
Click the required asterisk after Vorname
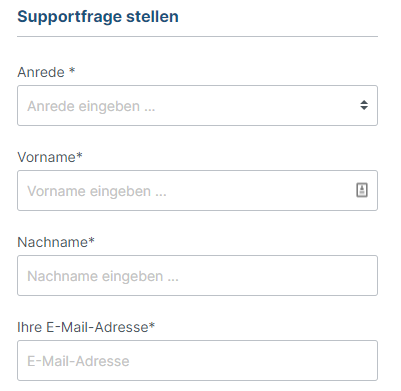(79, 156)
